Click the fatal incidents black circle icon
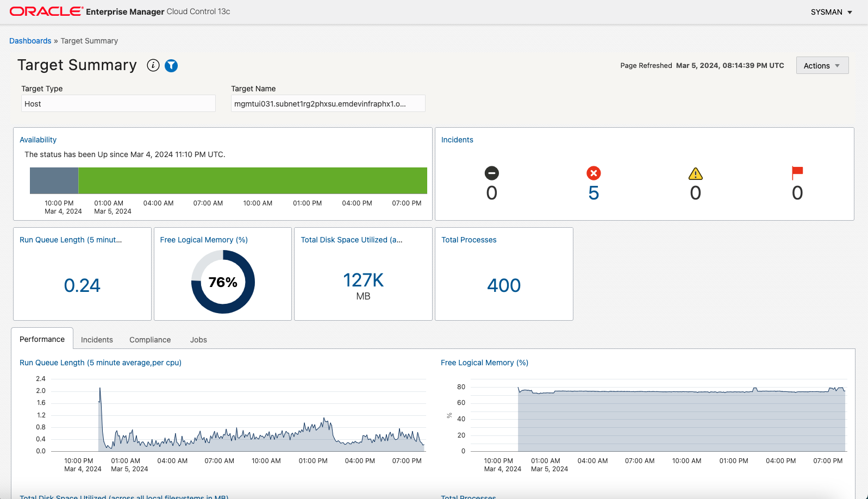The width and height of the screenshot is (868, 499). pyautogui.click(x=491, y=173)
